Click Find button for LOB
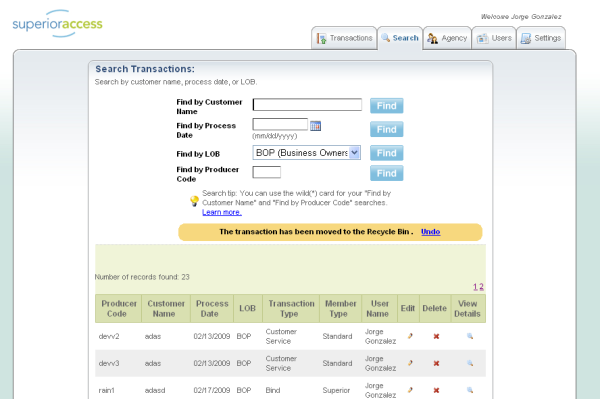The width and height of the screenshot is (600, 399). tap(386, 153)
